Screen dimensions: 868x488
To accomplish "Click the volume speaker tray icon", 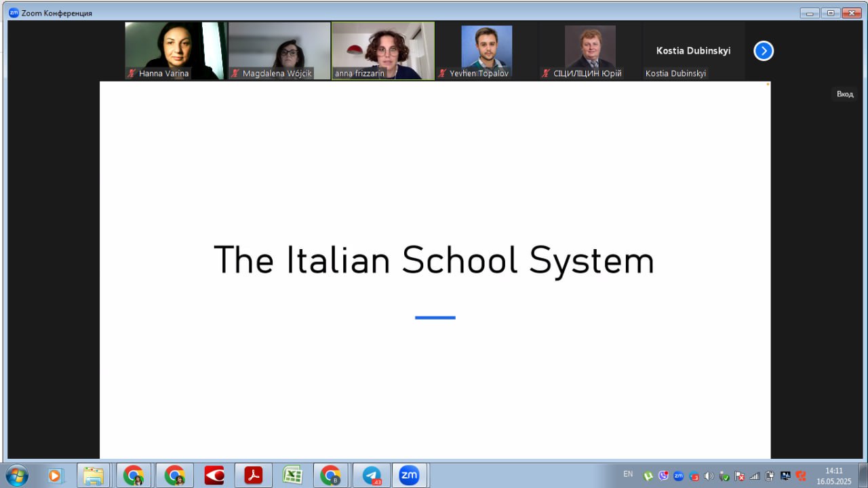I will pos(709,476).
